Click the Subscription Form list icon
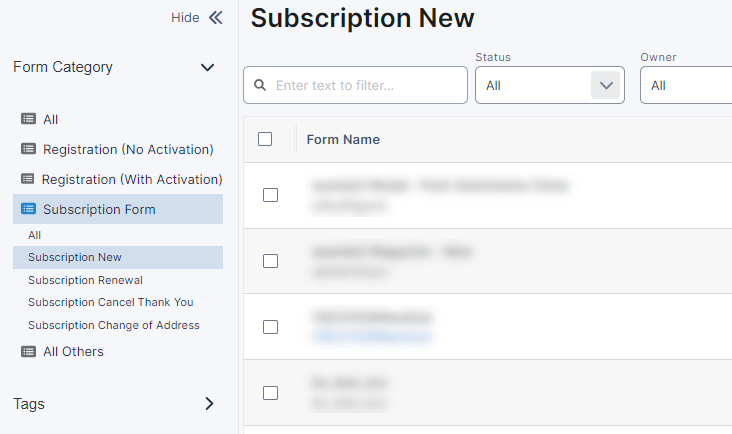 29,209
